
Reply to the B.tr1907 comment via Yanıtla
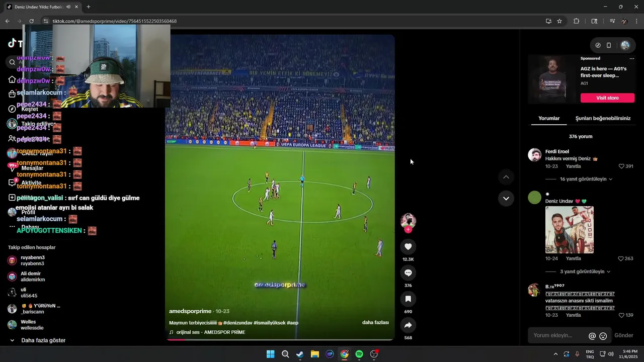click(574, 315)
